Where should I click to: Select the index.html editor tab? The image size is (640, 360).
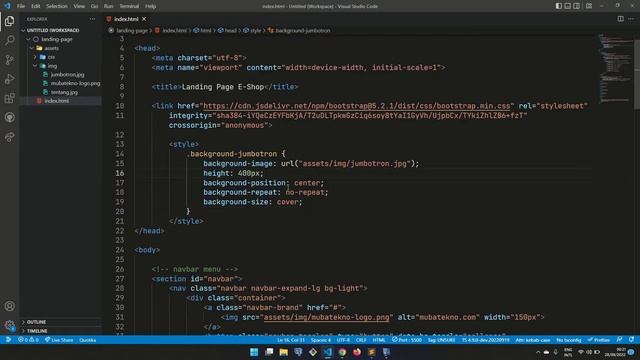[126, 19]
